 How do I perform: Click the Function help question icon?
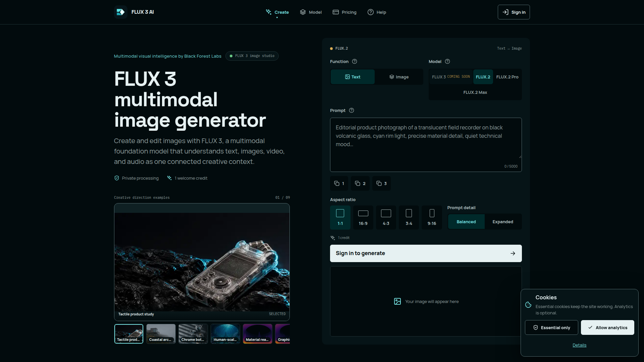click(355, 61)
